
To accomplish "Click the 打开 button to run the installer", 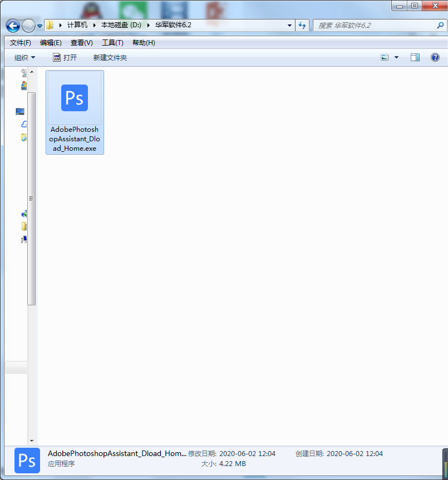I will click(x=70, y=57).
